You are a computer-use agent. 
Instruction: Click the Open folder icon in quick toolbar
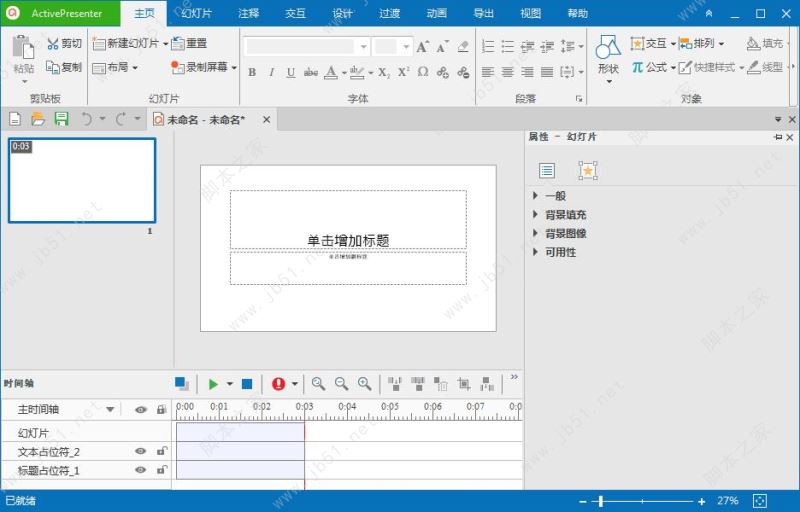[x=38, y=119]
